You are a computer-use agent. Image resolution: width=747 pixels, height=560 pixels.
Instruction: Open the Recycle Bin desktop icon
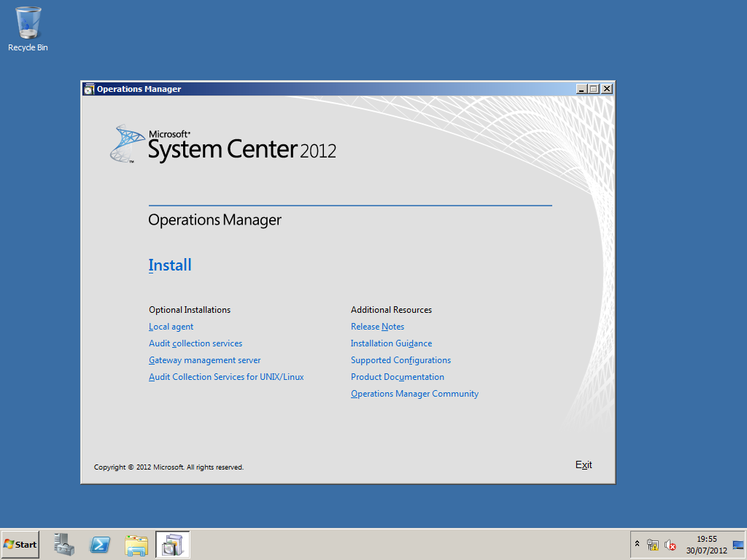28,28
